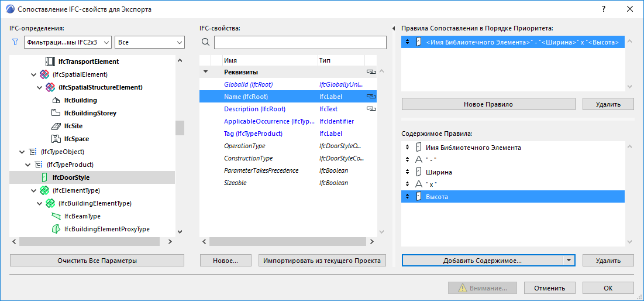Click the blue filter funnel icon
The height and width of the screenshot is (301, 644).
click(x=15, y=42)
